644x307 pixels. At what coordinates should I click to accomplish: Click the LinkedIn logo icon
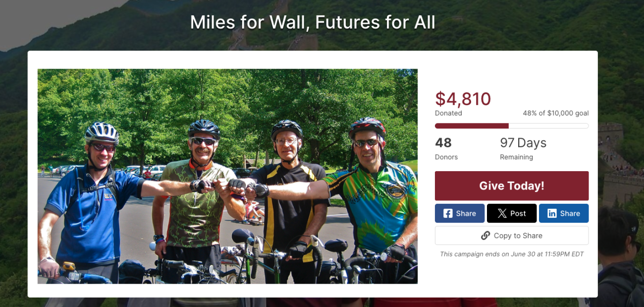click(x=552, y=213)
